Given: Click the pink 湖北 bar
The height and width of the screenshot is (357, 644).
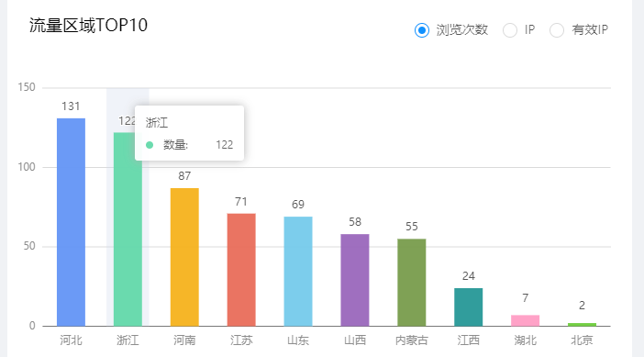Looking at the screenshot, I should [x=526, y=320].
